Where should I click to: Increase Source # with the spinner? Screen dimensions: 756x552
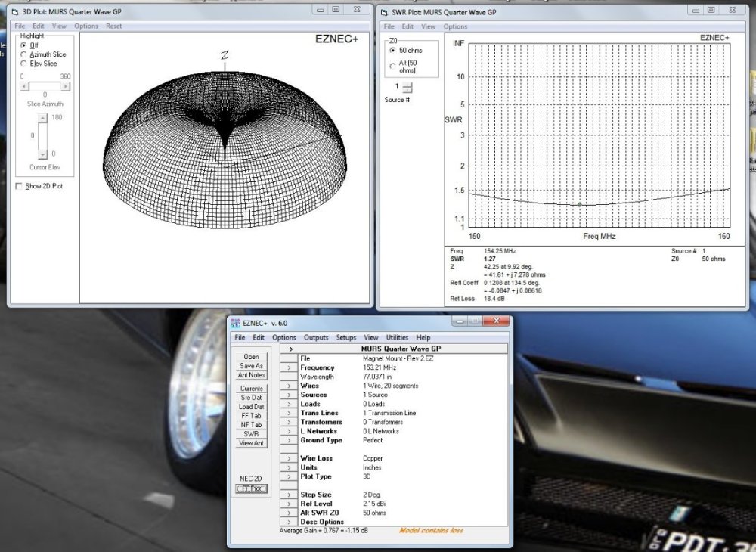[407, 84]
